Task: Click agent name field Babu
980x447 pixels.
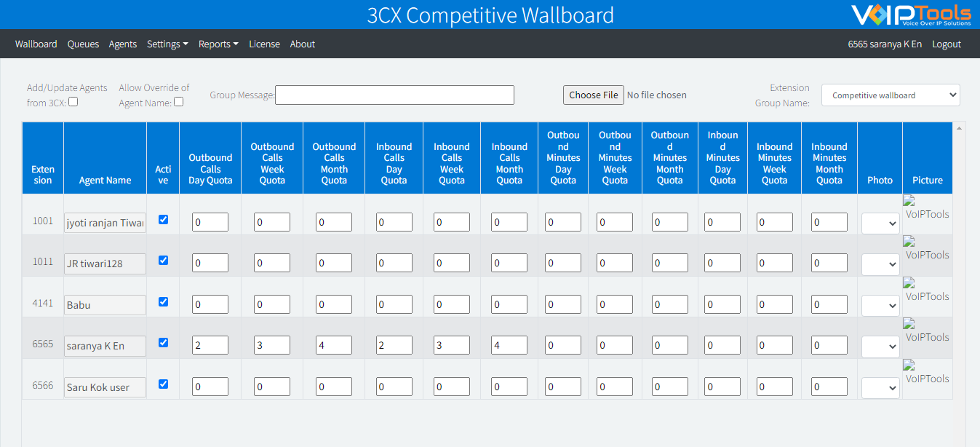Action: pos(105,305)
